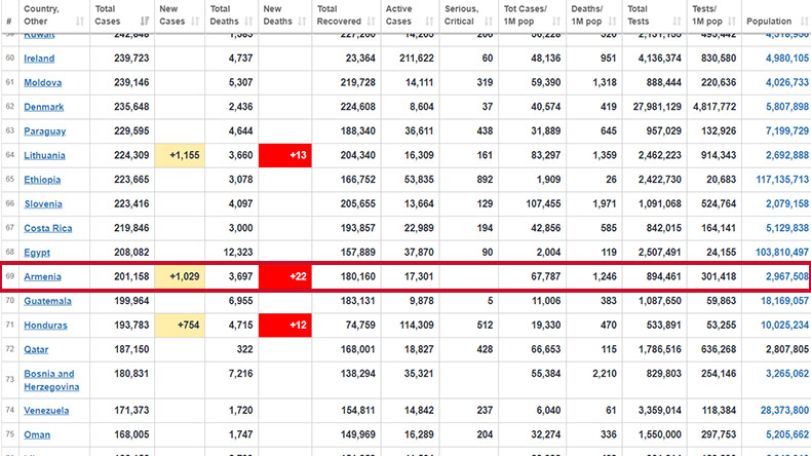Click Ethiopia population number link
Screen dimensions: 811x456
click(782, 180)
